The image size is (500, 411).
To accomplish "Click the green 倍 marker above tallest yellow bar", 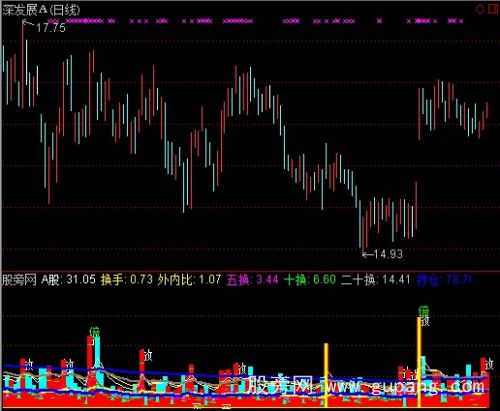I will [x=424, y=311].
